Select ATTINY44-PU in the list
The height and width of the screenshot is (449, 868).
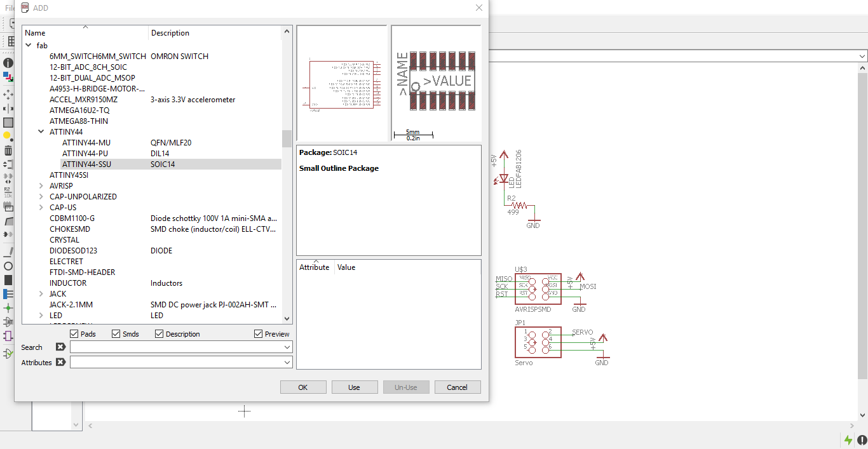point(85,153)
